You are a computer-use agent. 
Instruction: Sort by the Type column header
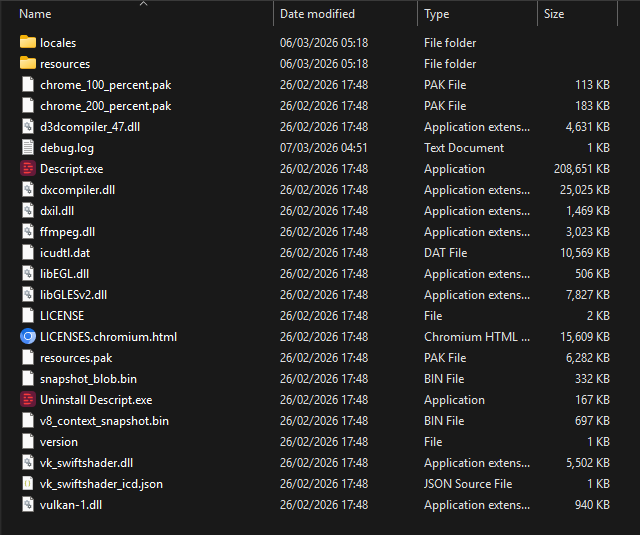click(436, 14)
